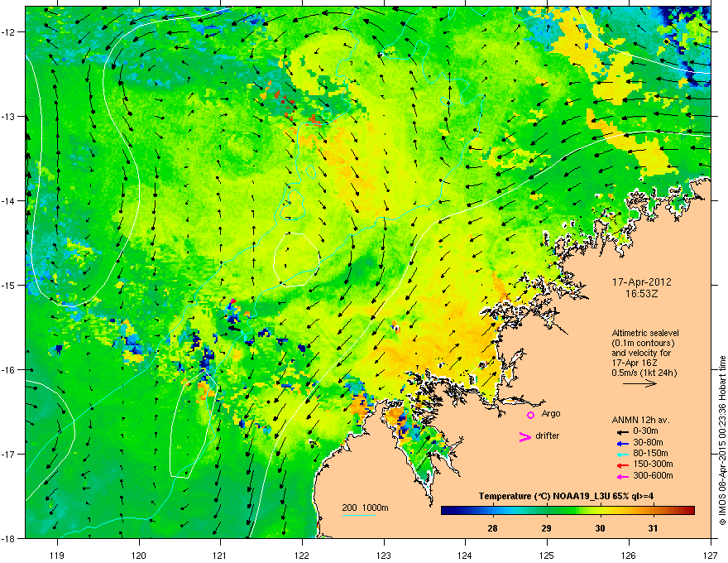Screen dimensions: 728x563
Task: Click longitude label 119 on bottom axis
Action: coord(57,555)
